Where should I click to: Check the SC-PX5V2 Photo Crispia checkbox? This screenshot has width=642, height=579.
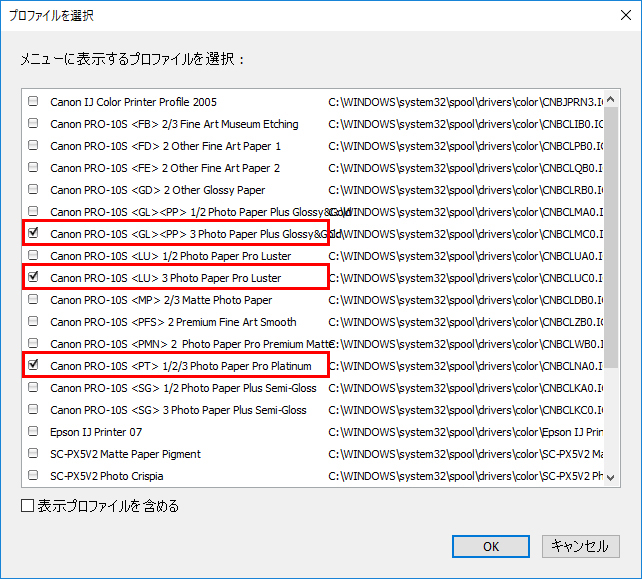[x=33, y=475]
